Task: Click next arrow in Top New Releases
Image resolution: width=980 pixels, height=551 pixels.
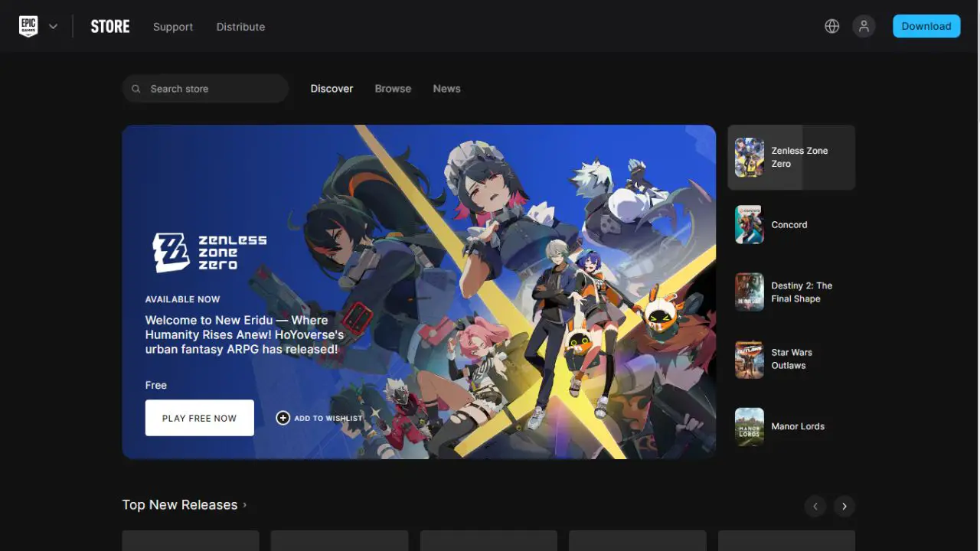Action: click(x=844, y=506)
